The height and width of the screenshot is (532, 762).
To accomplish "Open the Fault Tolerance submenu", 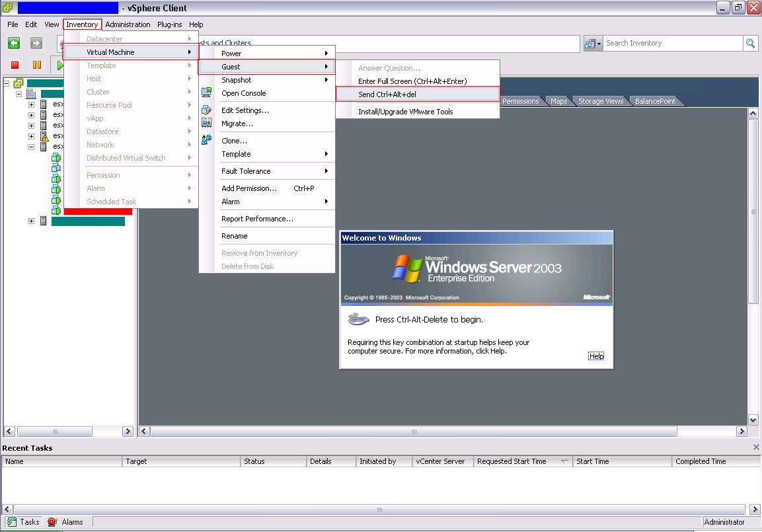I will point(267,171).
